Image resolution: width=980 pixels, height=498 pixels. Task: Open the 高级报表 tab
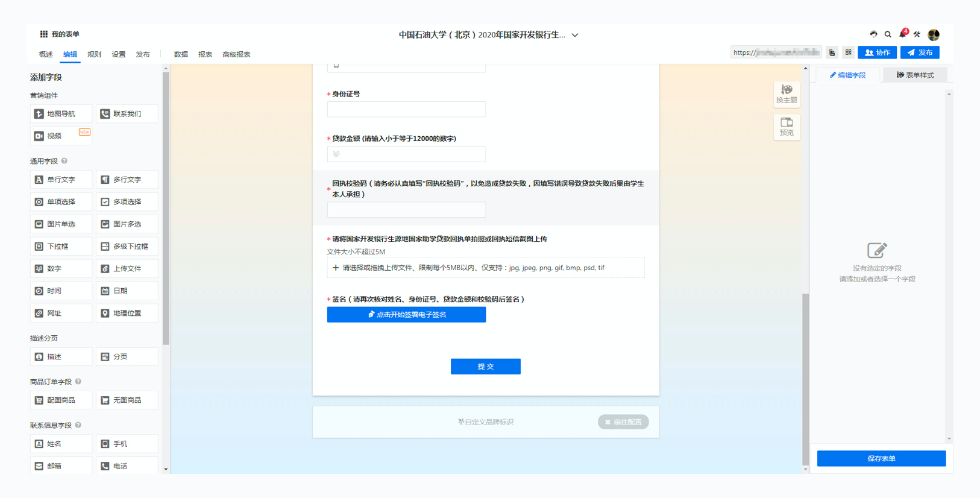(236, 54)
